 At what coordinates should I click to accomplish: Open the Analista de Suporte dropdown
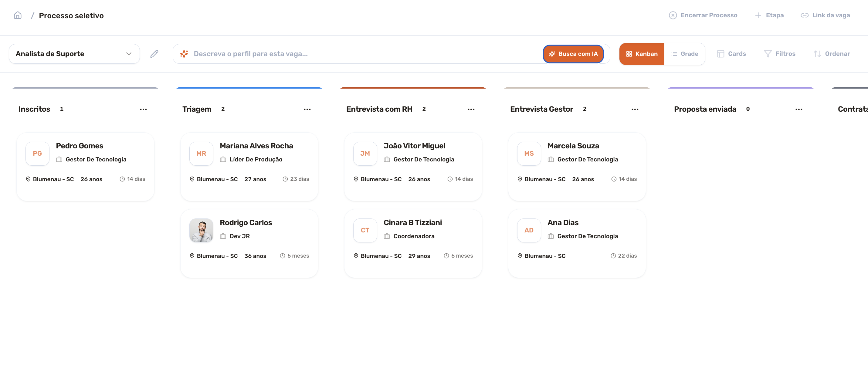click(x=74, y=54)
